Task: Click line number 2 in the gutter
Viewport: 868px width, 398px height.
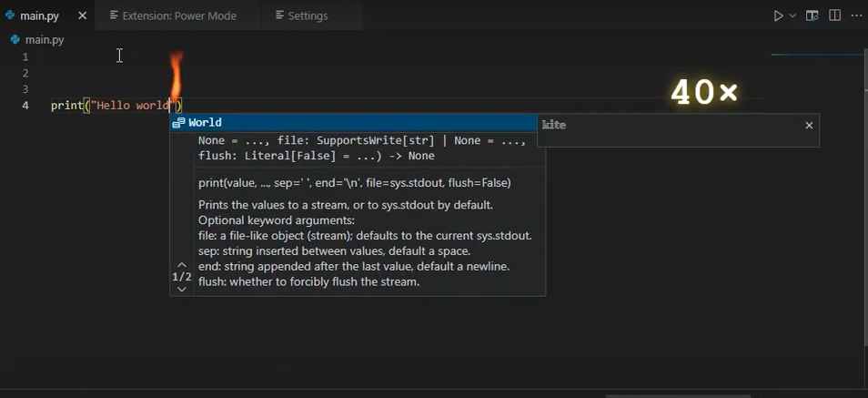Action: tap(25, 73)
